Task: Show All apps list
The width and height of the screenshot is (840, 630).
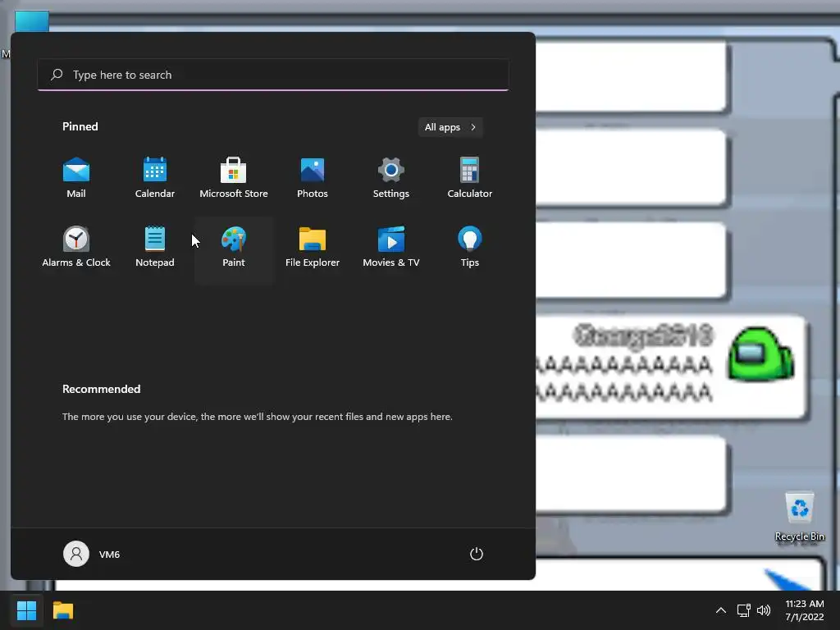Action: [x=450, y=127]
